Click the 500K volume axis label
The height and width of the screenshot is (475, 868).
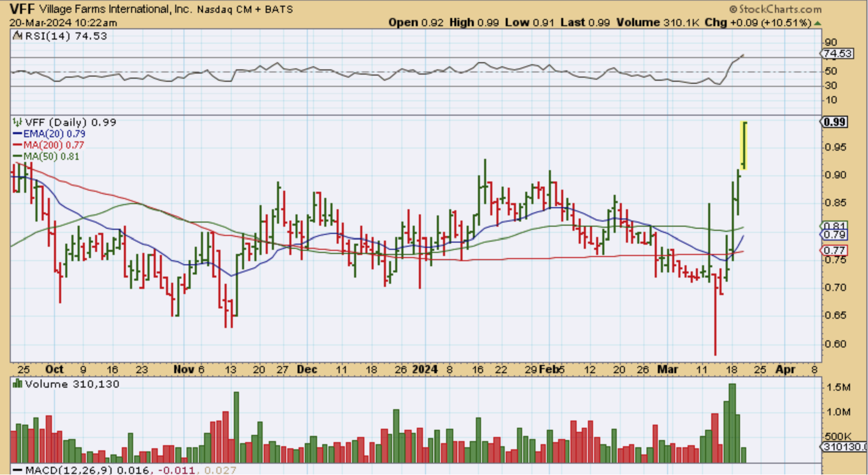click(838, 436)
